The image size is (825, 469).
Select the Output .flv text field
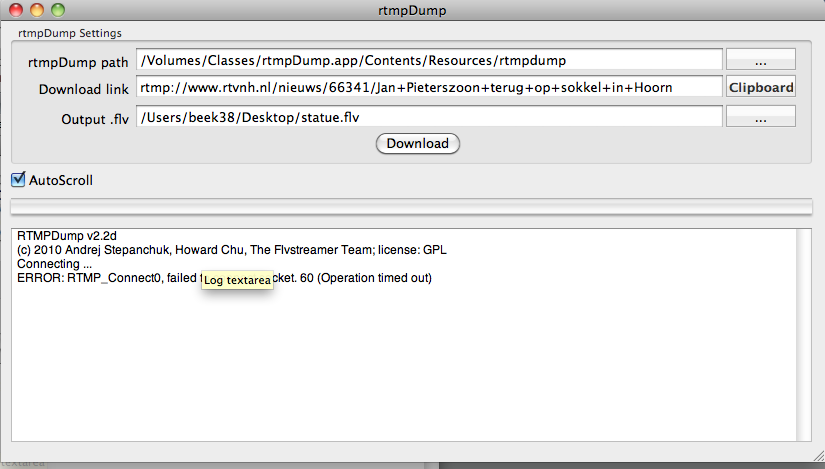pos(429,117)
